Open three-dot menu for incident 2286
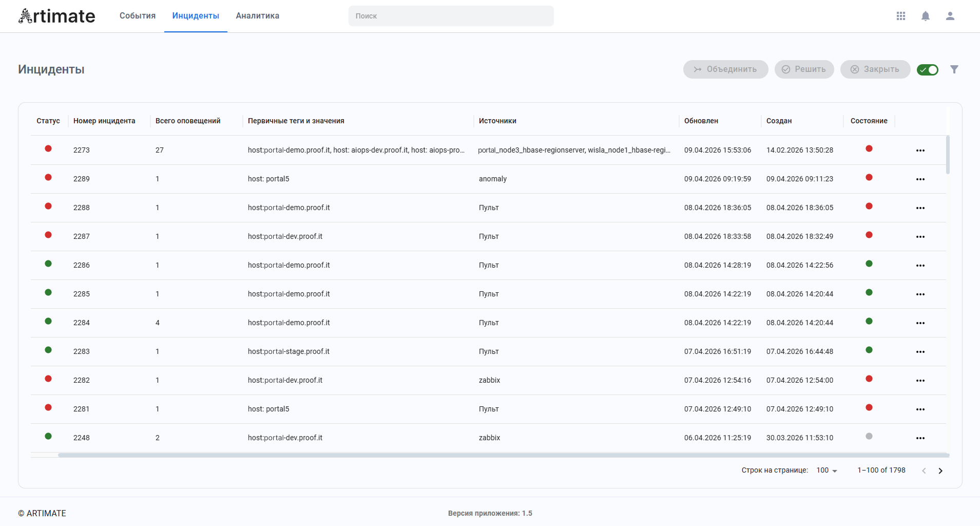Viewport: 980px width, 526px height. pyautogui.click(x=920, y=266)
